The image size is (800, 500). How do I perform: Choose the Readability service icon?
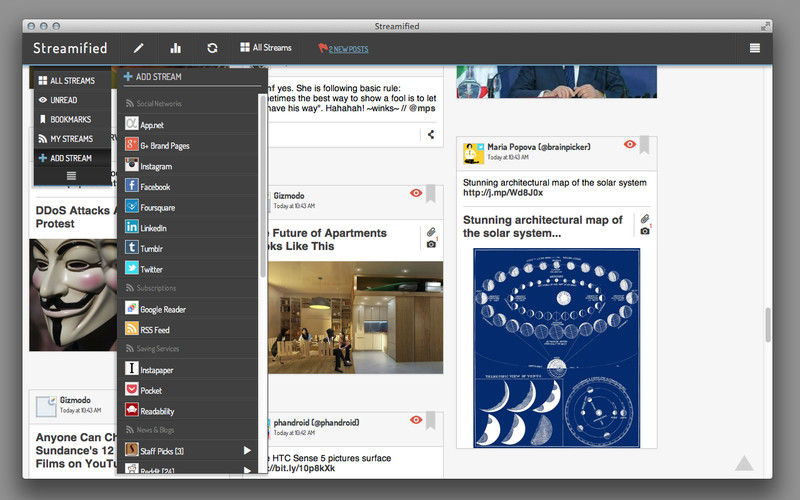[132, 410]
